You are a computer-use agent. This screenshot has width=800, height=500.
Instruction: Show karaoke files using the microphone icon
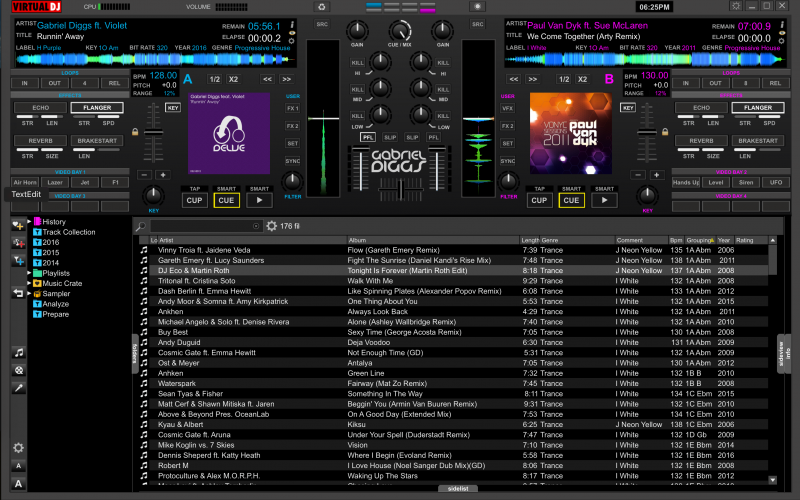click(18, 388)
